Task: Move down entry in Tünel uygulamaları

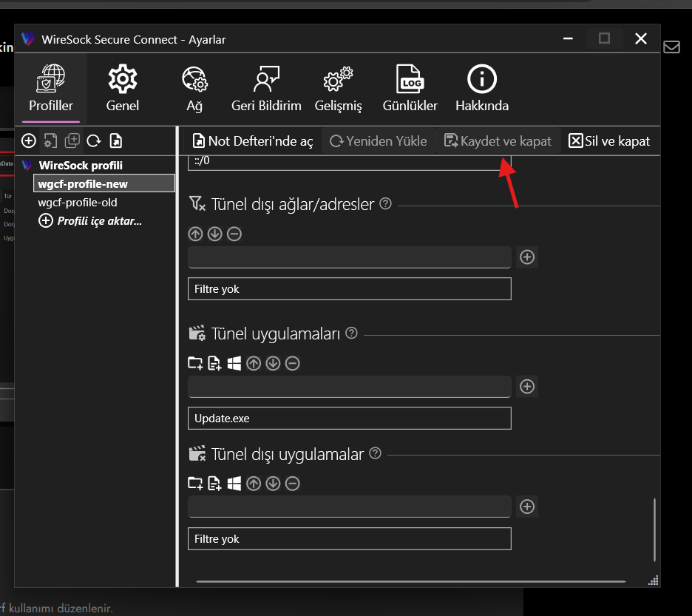Action: pyautogui.click(x=274, y=363)
